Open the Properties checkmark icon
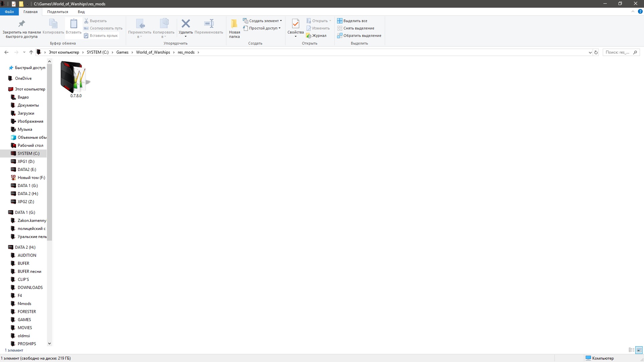 coord(296,24)
